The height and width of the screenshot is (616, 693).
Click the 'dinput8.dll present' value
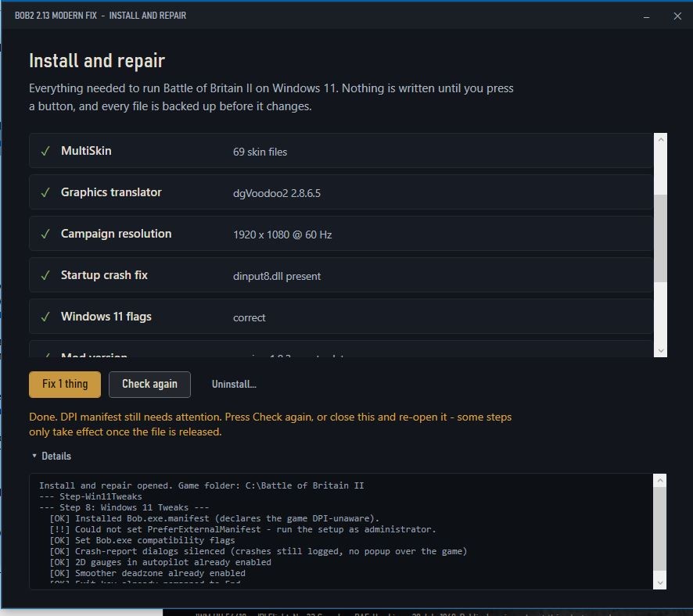277,277
